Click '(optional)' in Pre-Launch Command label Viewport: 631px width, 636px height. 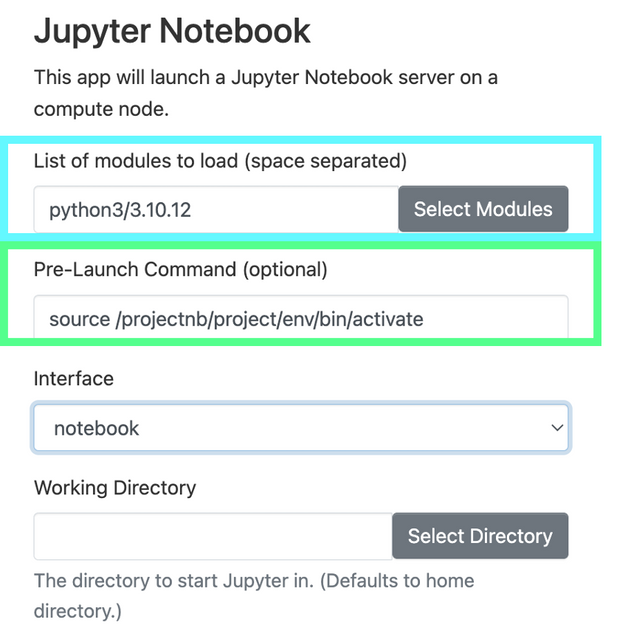[x=285, y=270]
